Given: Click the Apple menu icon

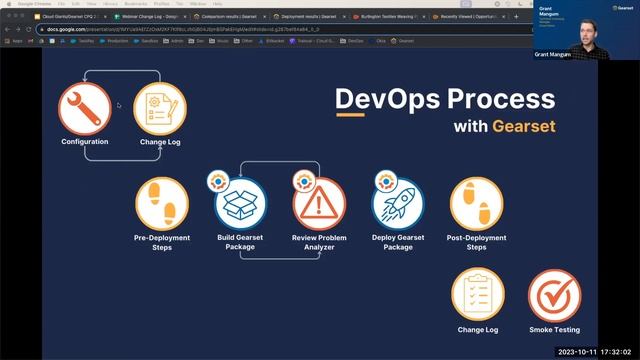Looking at the screenshot, I should [9, 4].
